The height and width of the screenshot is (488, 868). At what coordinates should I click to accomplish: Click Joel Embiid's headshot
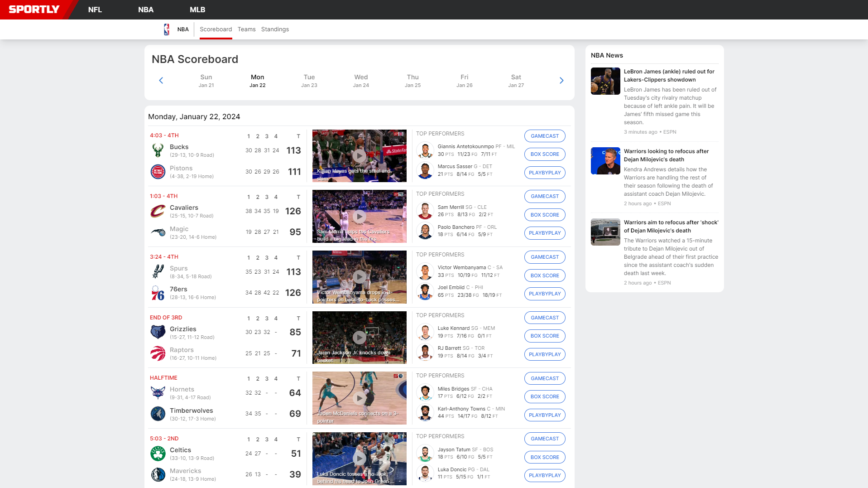pos(425,291)
